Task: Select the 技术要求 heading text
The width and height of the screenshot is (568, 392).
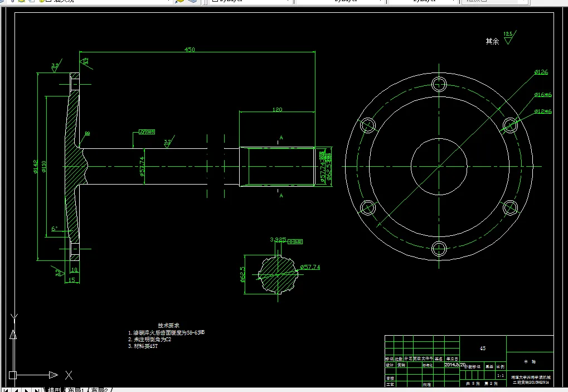Action: [168, 325]
